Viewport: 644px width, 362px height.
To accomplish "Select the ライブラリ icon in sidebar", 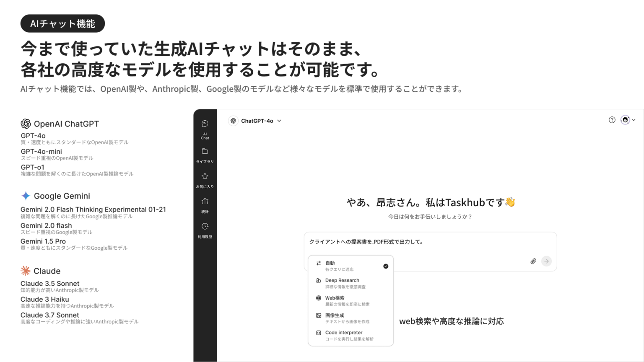I will coord(205,154).
